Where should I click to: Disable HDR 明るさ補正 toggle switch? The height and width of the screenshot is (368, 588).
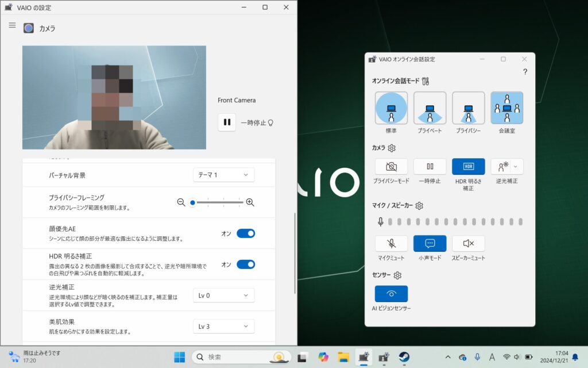pyautogui.click(x=246, y=264)
